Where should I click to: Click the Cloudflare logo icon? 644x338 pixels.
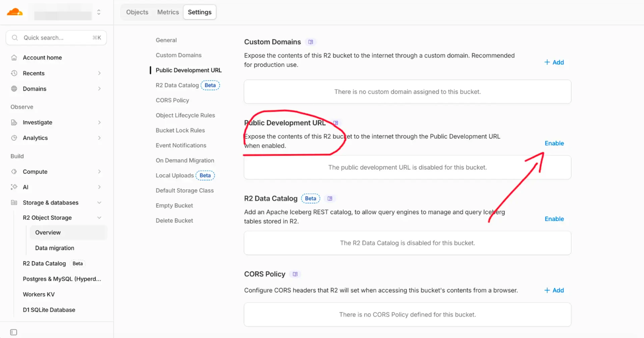click(x=15, y=12)
